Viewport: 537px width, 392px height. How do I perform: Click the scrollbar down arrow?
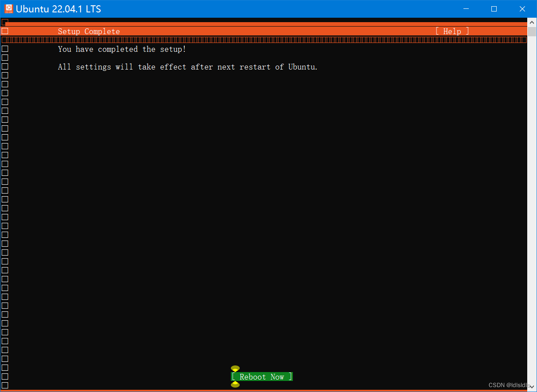[532, 387]
